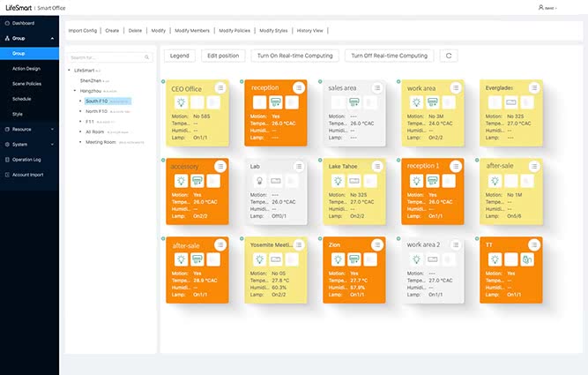The image size is (588, 375).
Task: Click the lamp icon in Lake Tahoe card
Action: [338, 180]
